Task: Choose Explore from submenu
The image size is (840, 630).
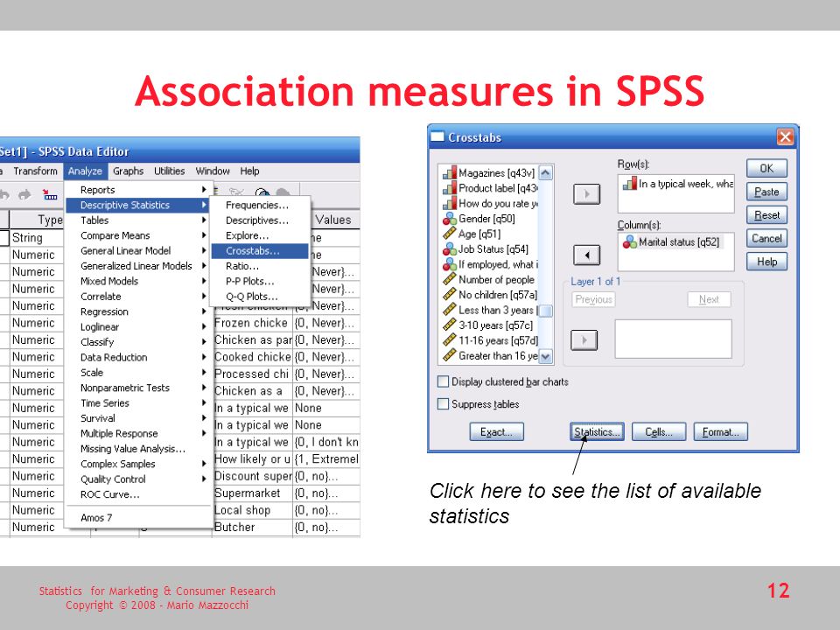Action: (260, 235)
